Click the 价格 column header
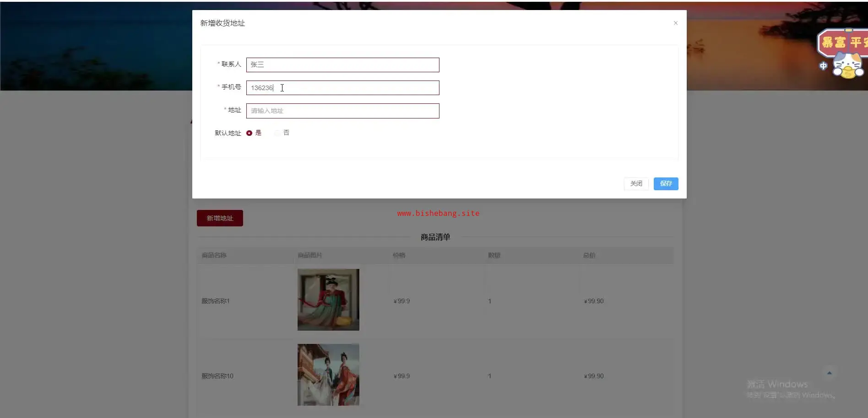Viewport: 868px width, 418px height. pos(399,255)
